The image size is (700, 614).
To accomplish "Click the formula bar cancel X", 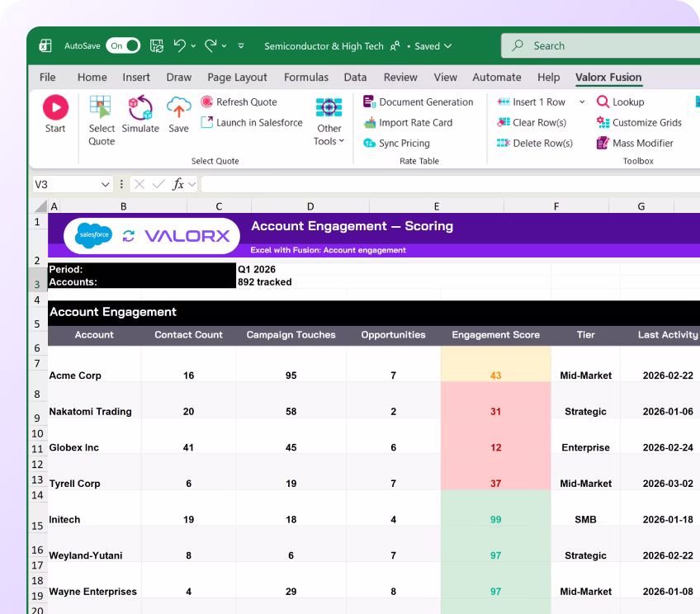I will click(x=140, y=184).
